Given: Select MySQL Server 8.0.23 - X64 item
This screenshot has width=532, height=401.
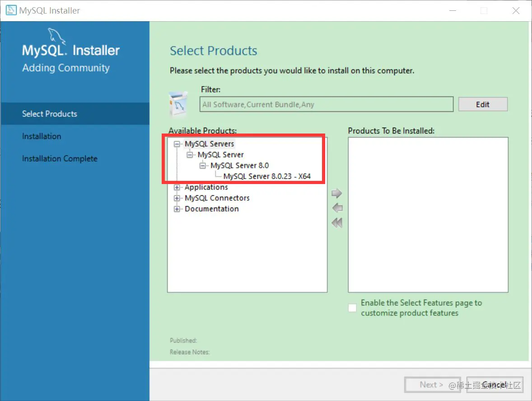Looking at the screenshot, I should pos(267,176).
